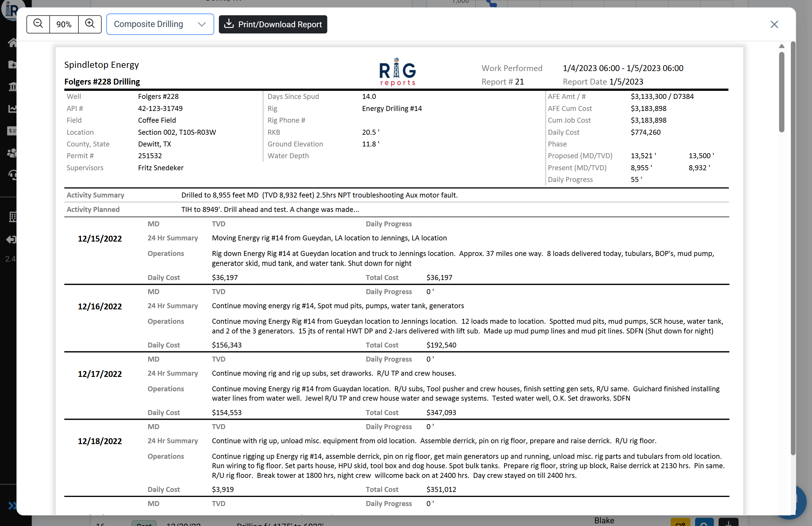Image resolution: width=812 pixels, height=526 pixels.
Task: Click 'Blake' in the background table
Action: [x=604, y=520]
